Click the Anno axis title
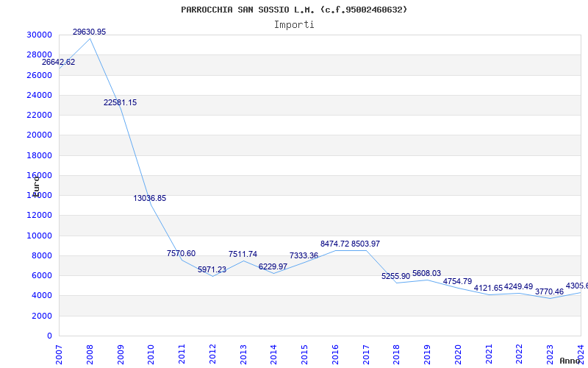588x368 pixels. (570, 361)
